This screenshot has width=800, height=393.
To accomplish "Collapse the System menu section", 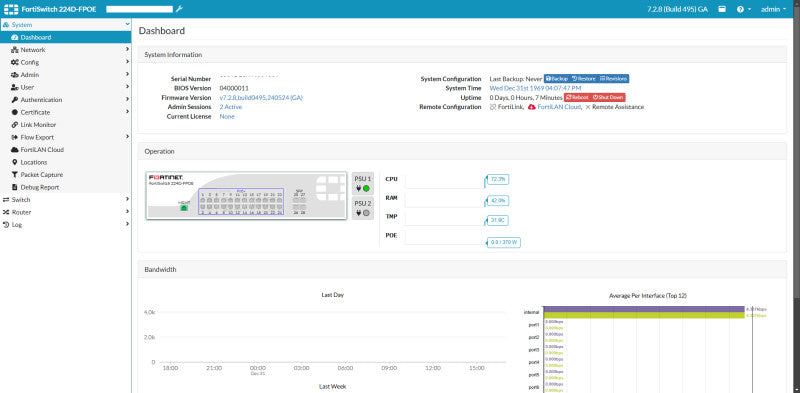I will (65, 24).
